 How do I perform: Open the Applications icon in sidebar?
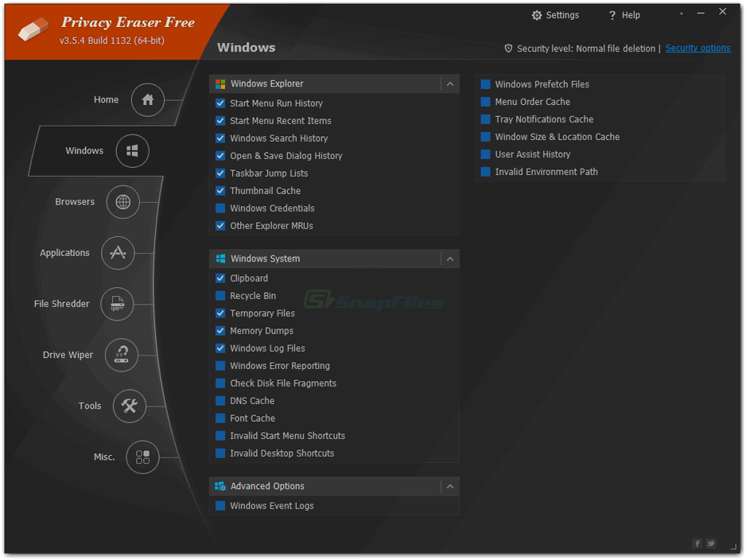[x=118, y=253]
